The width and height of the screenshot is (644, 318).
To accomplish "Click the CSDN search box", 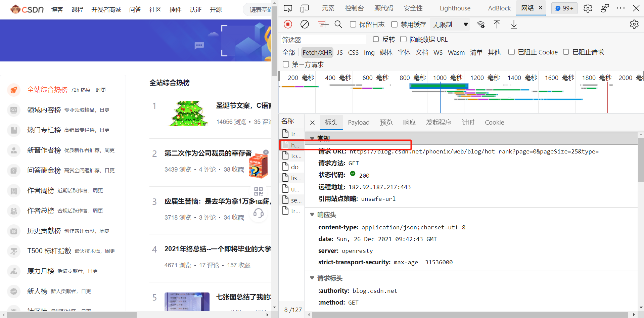I will (257, 10).
